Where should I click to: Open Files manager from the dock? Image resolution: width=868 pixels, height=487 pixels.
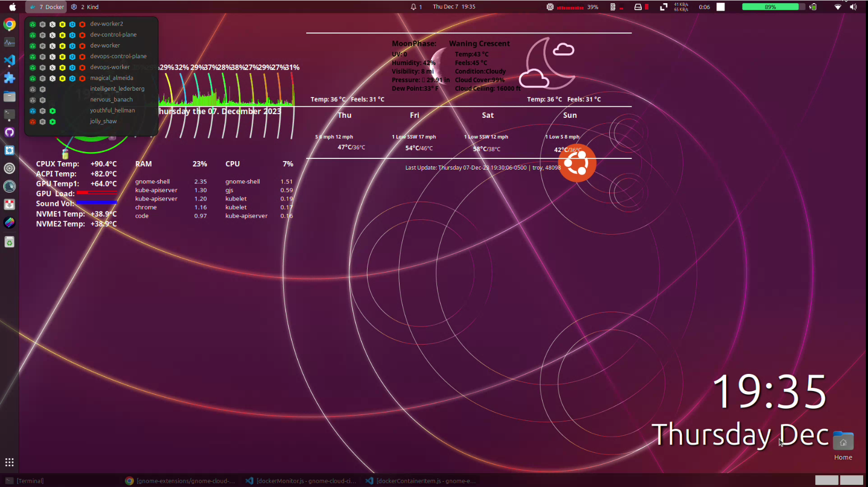point(10,97)
